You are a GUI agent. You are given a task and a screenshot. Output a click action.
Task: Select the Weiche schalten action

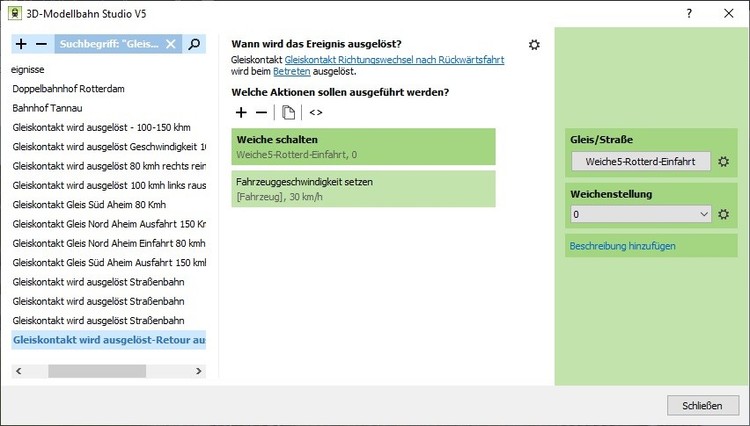pyautogui.click(x=364, y=147)
